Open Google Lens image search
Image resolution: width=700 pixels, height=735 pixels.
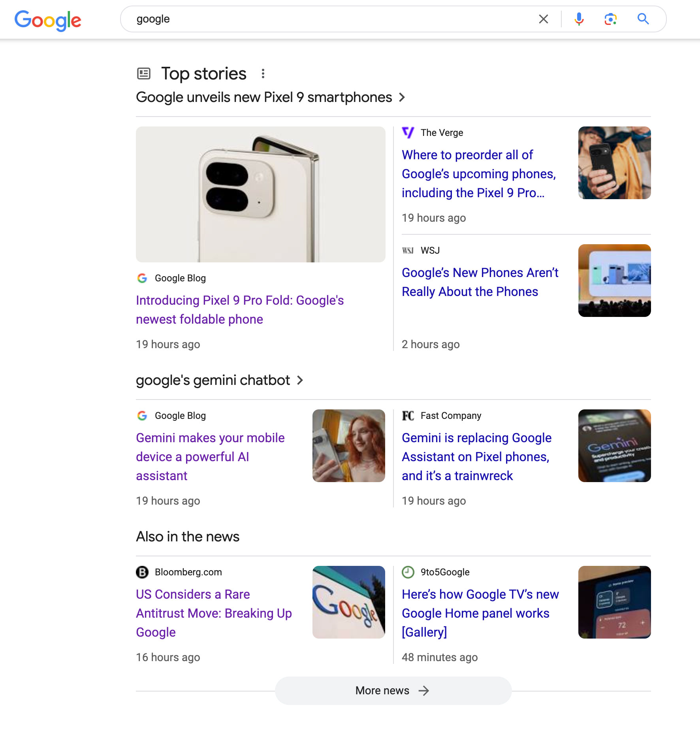610,19
